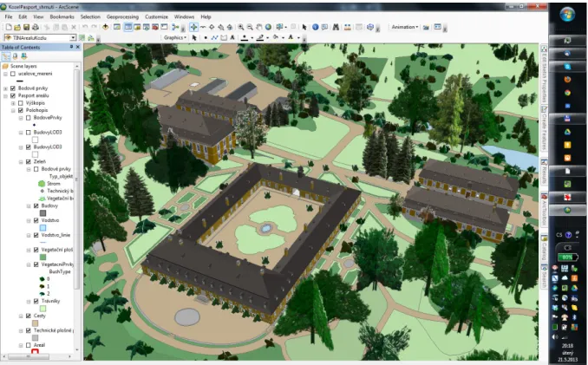The image size is (588, 365).
Task: Expand the Výškopis group
Action: (x=13, y=103)
